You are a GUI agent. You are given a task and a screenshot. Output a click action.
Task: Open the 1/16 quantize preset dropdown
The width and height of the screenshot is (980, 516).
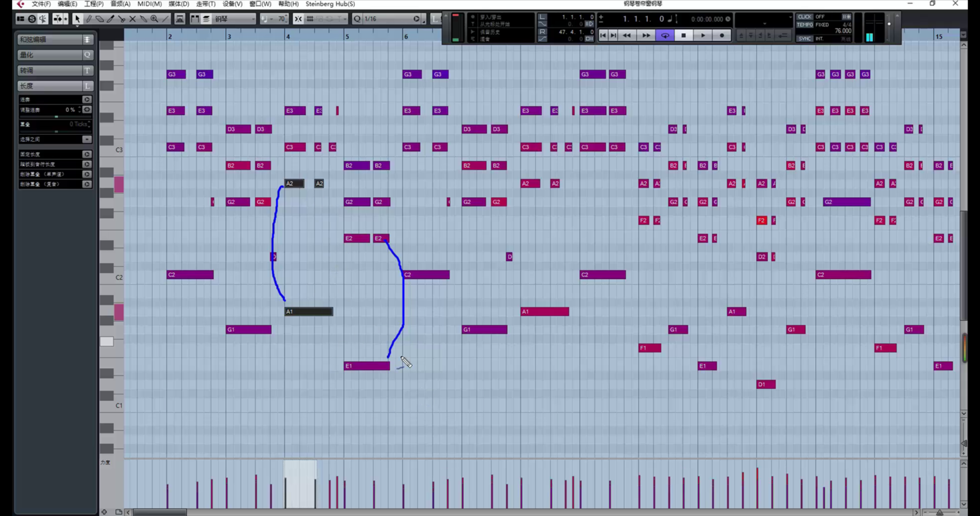coord(390,19)
